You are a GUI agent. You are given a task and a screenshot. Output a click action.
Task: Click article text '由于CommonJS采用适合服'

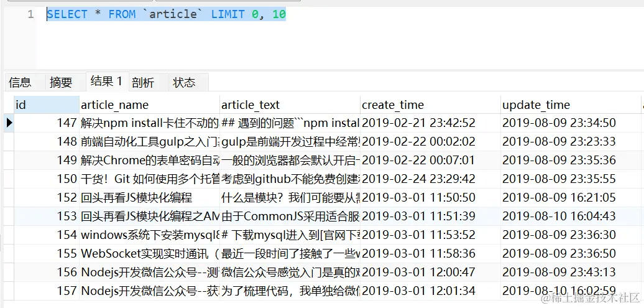click(290, 216)
